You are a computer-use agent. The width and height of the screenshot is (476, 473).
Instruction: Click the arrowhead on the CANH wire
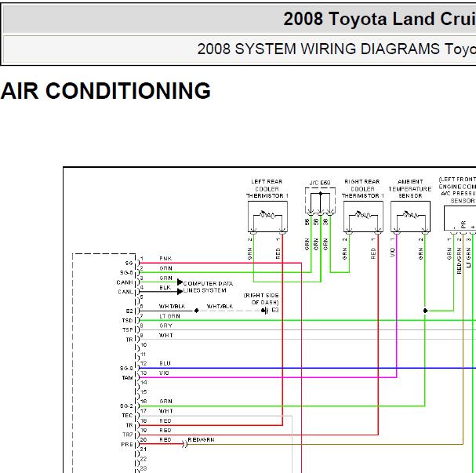click(x=180, y=282)
